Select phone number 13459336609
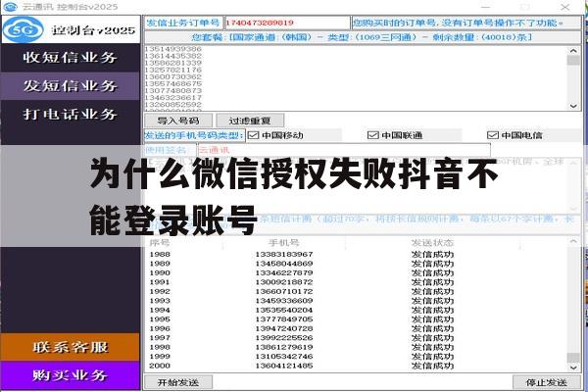 pyautogui.click(x=284, y=301)
